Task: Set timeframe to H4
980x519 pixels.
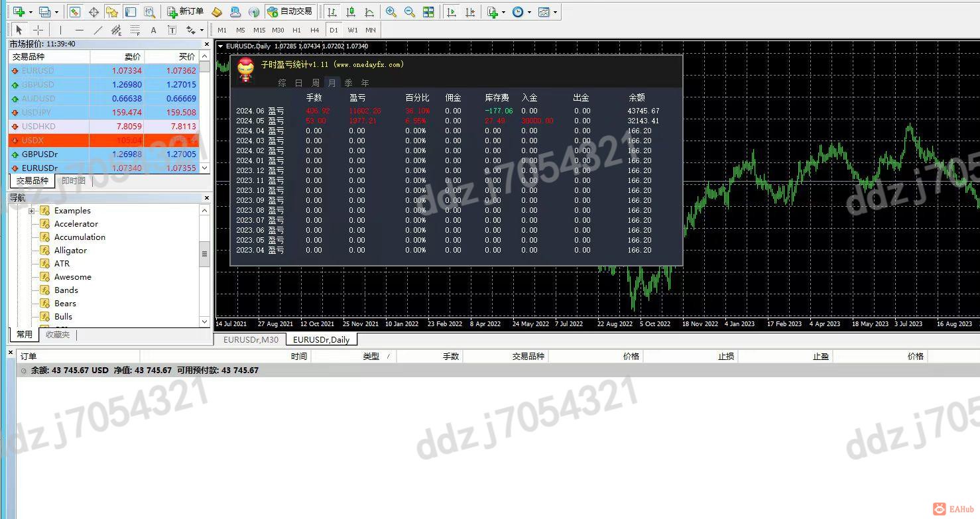Action: click(315, 30)
